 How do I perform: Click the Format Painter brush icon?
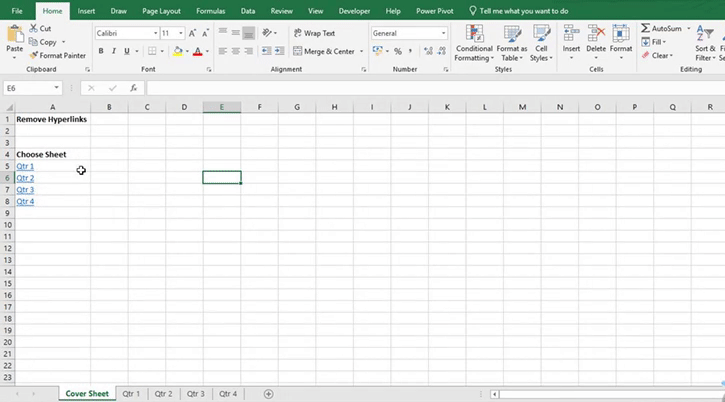coord(33,55)
